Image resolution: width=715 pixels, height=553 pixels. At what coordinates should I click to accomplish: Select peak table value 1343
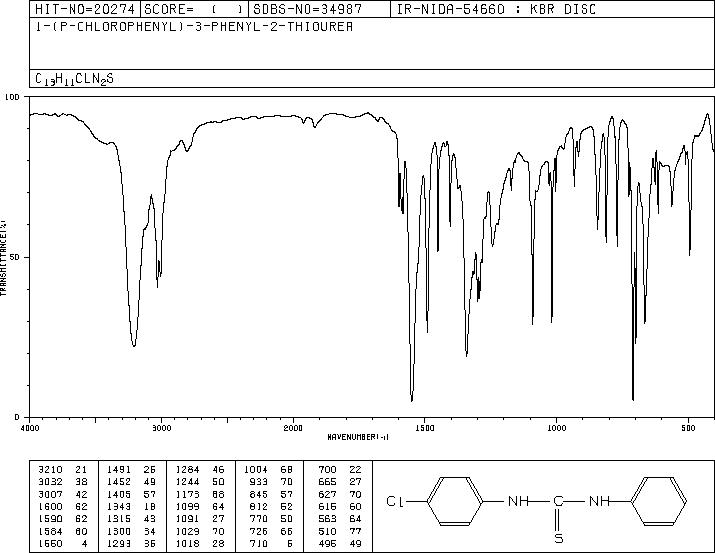pos(119,506)
